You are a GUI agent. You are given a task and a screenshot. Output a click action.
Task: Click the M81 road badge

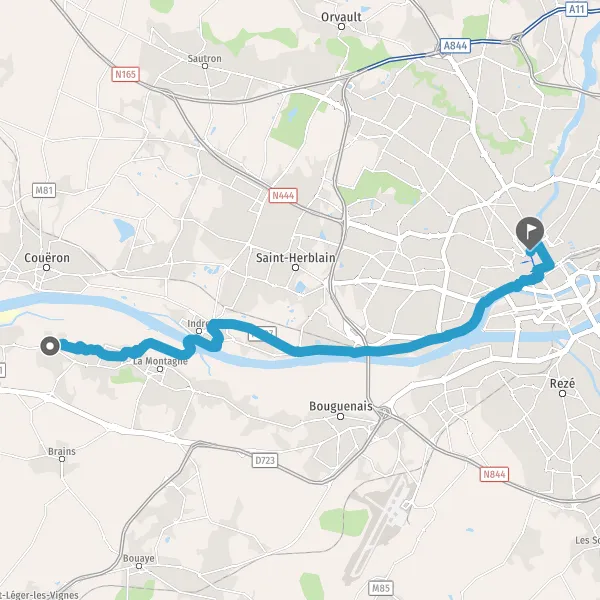(x=44, y=190)
